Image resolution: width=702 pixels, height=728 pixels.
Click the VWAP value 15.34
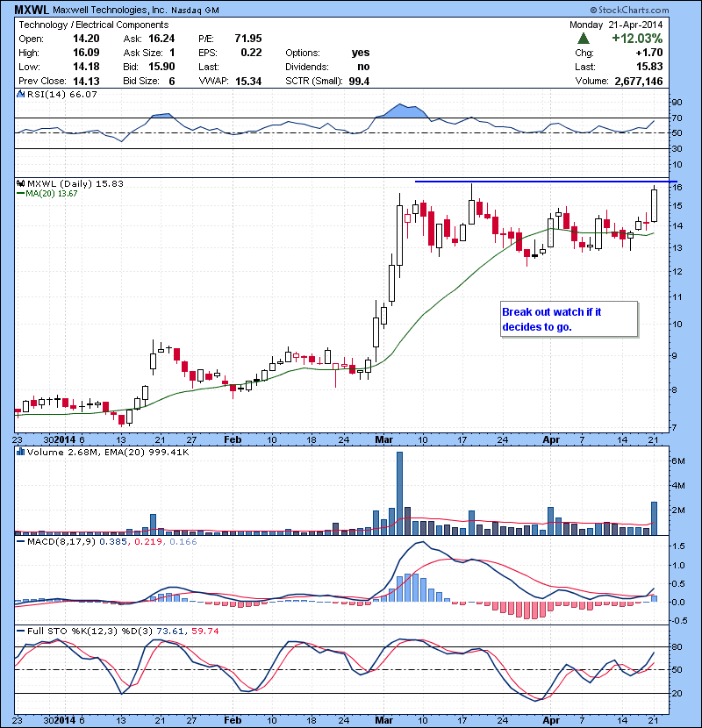(248, 82)
